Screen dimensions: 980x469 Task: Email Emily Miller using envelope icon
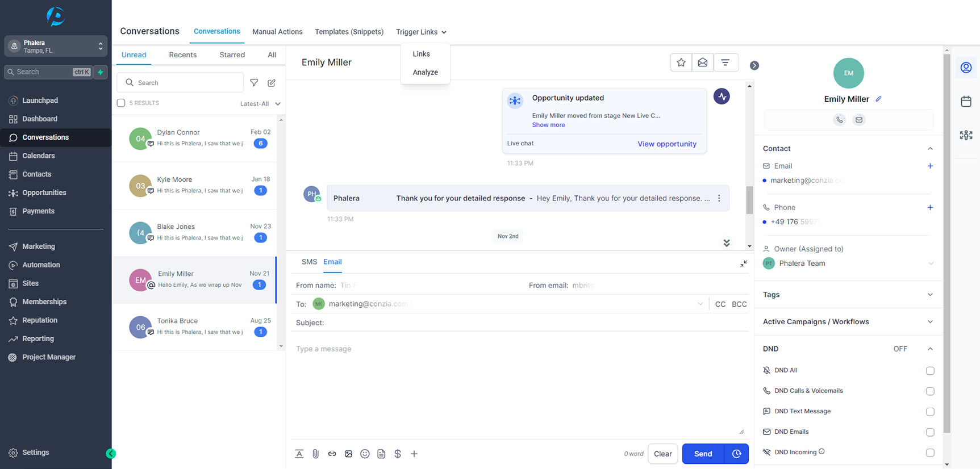(859, 120)
